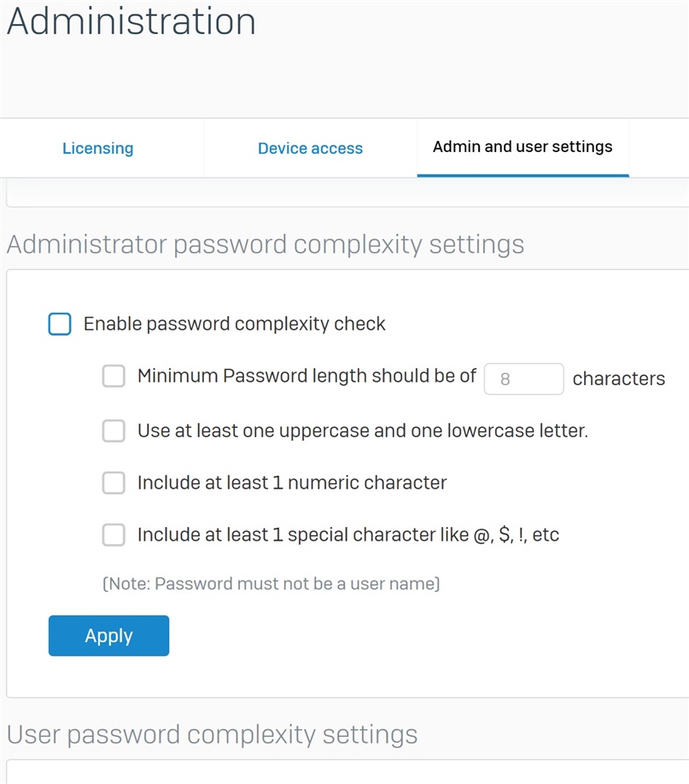Click the blue Apply button

coord(108,635)
